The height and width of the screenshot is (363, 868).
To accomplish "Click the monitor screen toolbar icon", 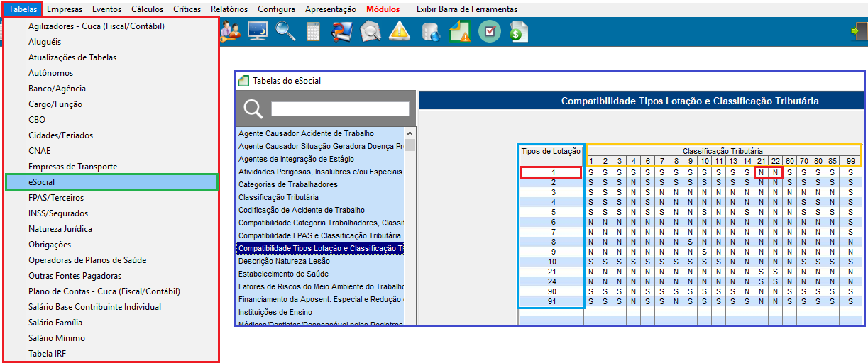I will 257,31.
